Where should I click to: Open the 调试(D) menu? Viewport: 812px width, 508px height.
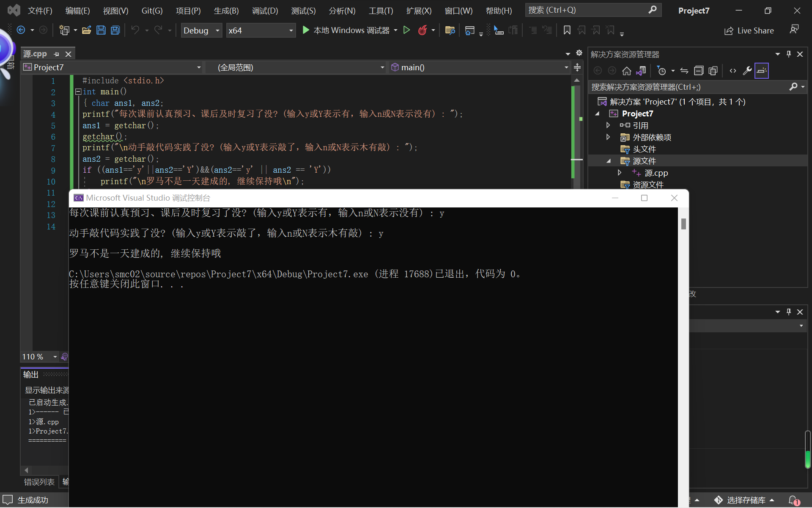coord(265,11)
